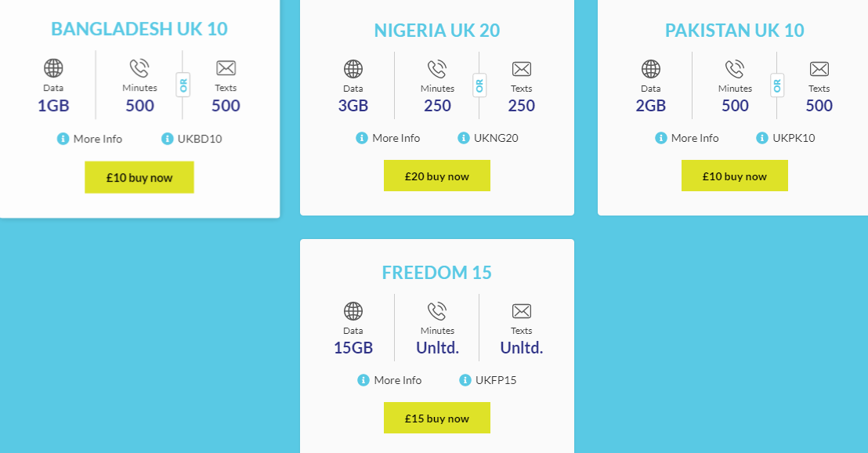
Task: Click the envelope texts icon in Pakistan UK 10
Action: (x=819, y=69)
